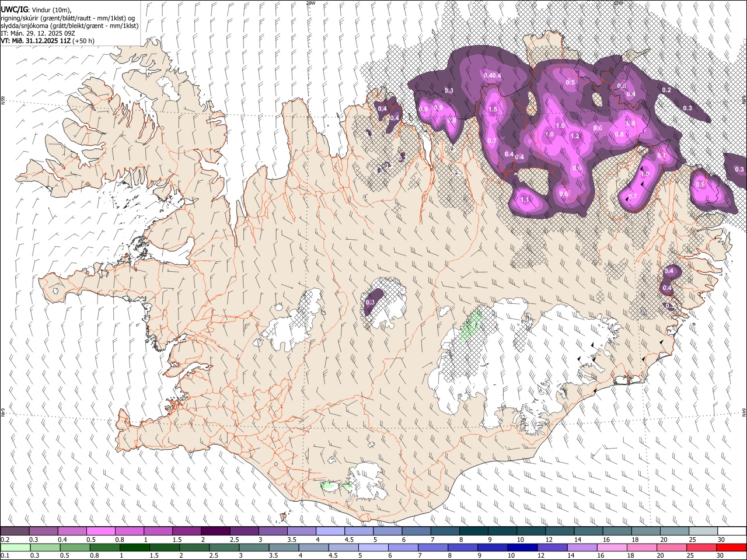This screenshot has width=747, height=560.
Task: Click the 1.5 snowfall value on the map
Action: point(493,109)
